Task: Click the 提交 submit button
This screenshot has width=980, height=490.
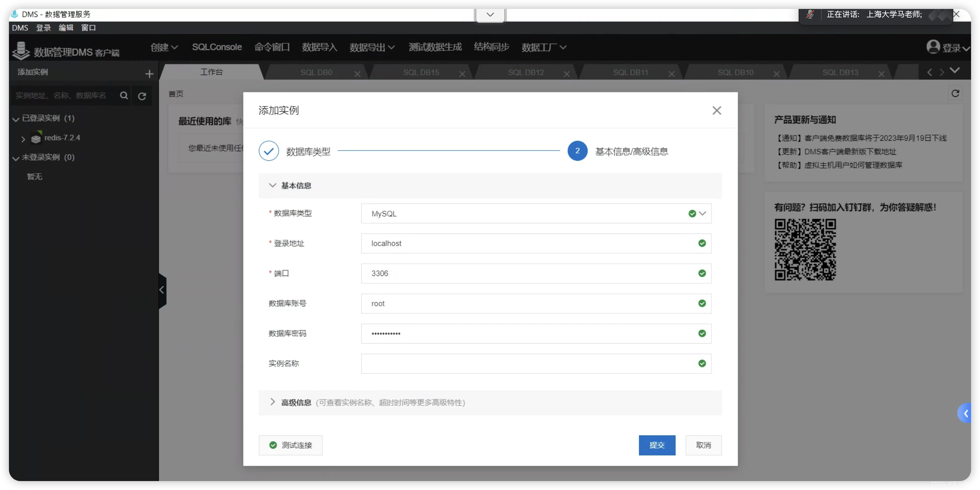Action: (x=657, y=445)
